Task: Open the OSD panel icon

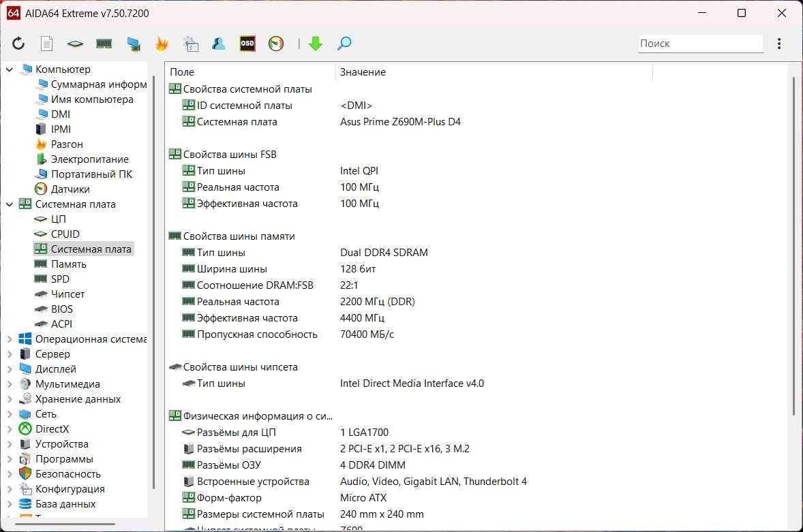Action: [247, 44]
